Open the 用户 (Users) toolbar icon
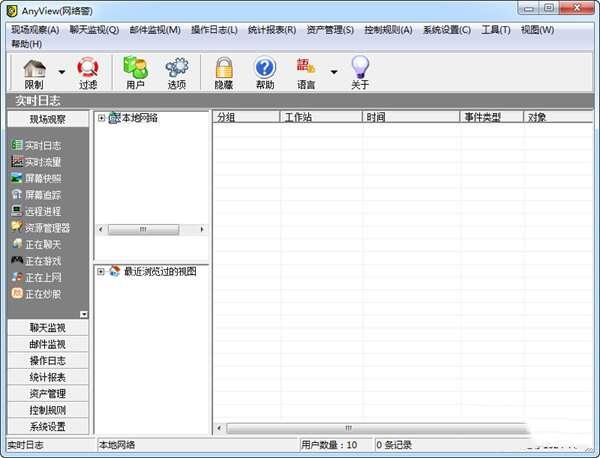The height and width of the screenshot is (458, 600). point(135,68)
